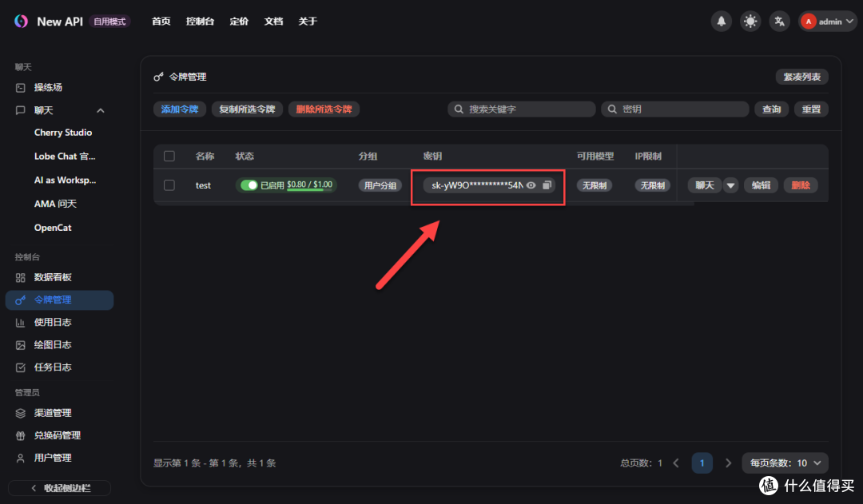Click 复制所选令牌 button
The width and height of the screenshot is (863, 504).
click(247, 109)
